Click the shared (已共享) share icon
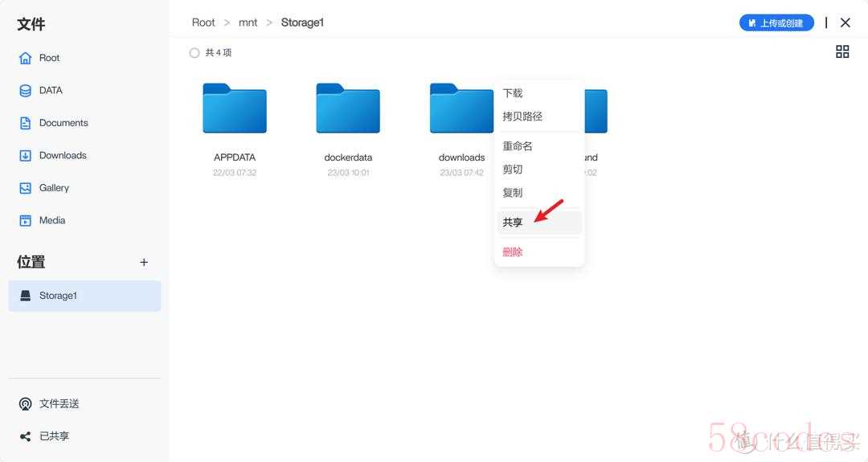Screen dimensions: 868x462 (26, 436)
